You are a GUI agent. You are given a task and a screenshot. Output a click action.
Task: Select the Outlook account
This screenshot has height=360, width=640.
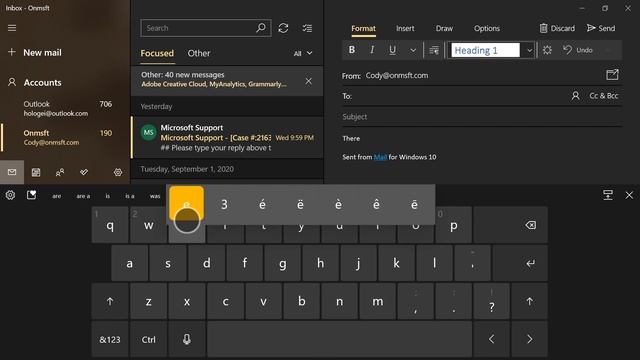pos(65,109)
